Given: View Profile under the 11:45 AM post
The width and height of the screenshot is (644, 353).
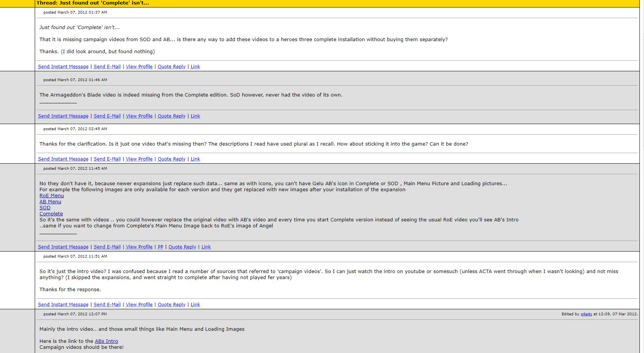Looking at the screenshot, I should (139, 247).
